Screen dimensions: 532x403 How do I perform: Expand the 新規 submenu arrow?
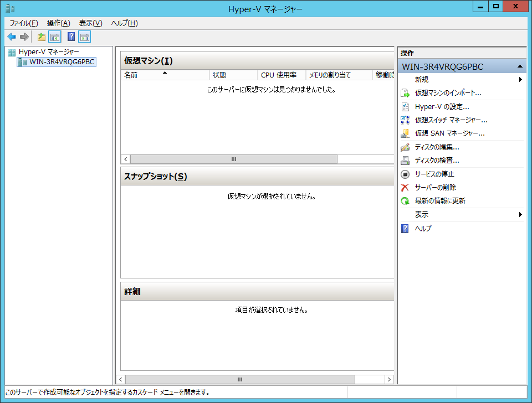click(x=520, y=80)
